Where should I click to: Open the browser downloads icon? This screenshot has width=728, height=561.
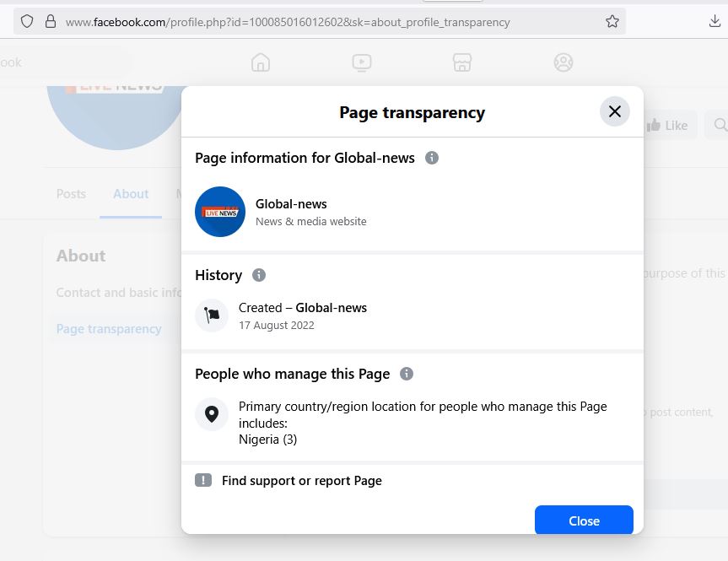click(715, 21)
